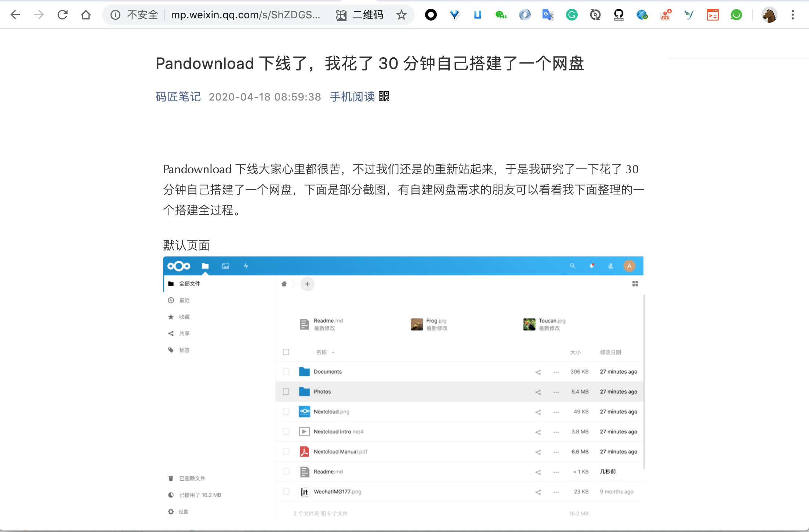Click the 手机阅读 link
The height and width of the screenshot is (532, 809).
coord(352,97)
